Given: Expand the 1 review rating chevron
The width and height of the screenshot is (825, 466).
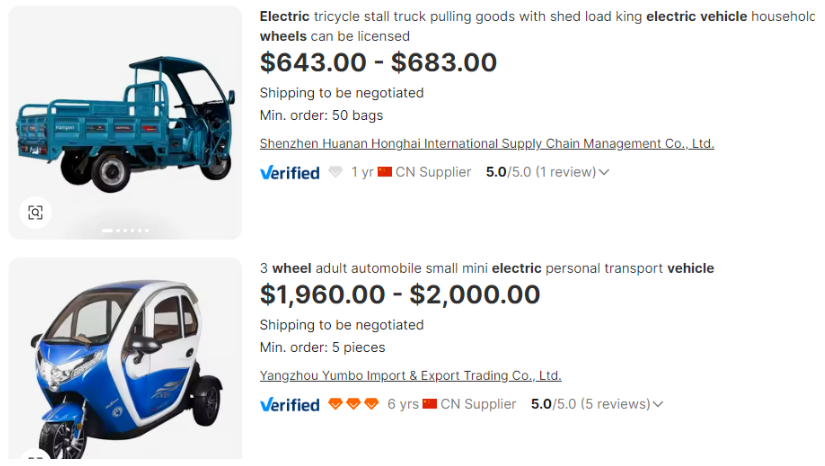Looking at the screenshot, I should pyautogui.click(x=604, y=172).
